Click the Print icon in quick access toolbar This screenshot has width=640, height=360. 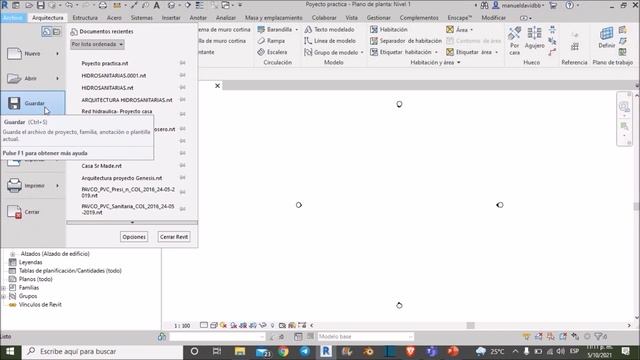click(102, 5)
